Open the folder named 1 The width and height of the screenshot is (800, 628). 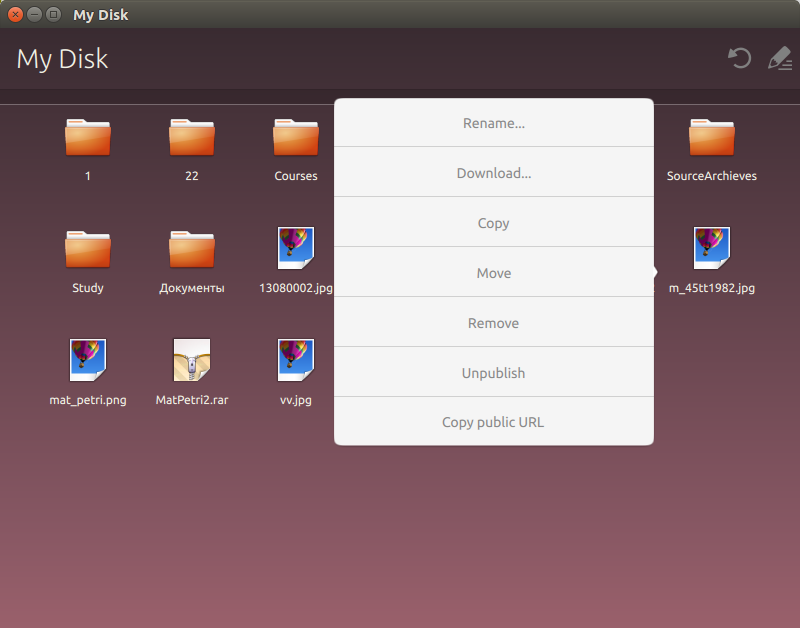point(88,137)
